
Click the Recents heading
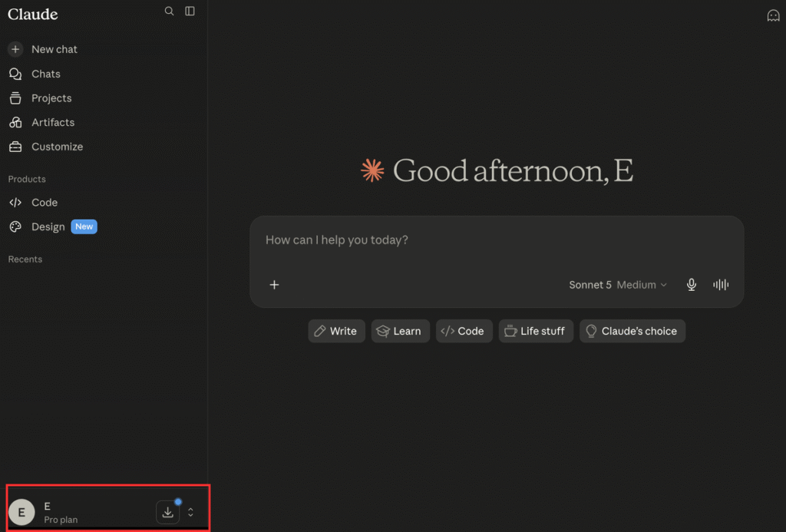[25, 259]
